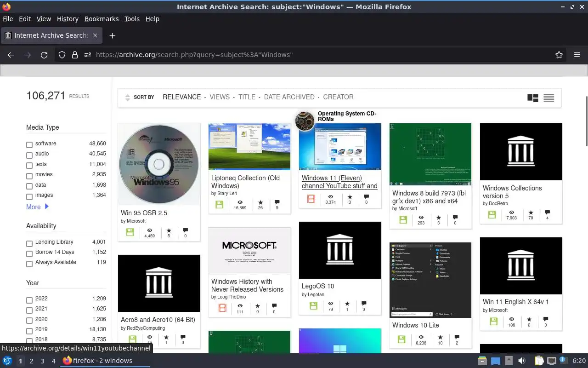Open the Liptoneq Collection XP desktop thumbnail

point(249,146)
